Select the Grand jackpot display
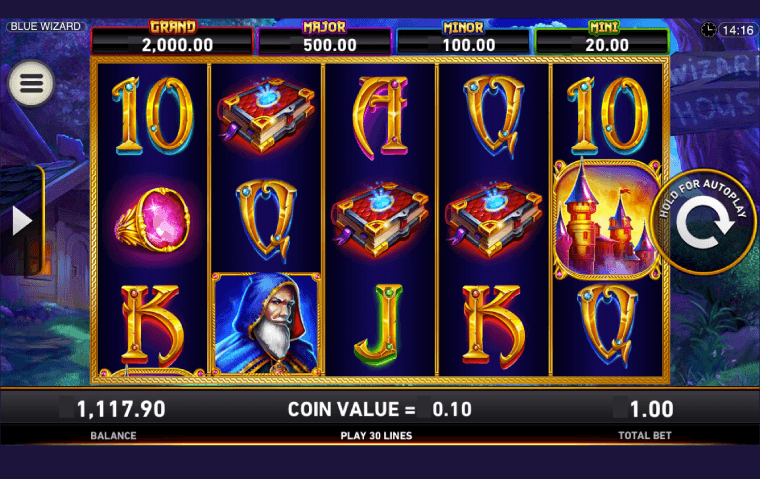760x479 pixels. pos(172,38)
